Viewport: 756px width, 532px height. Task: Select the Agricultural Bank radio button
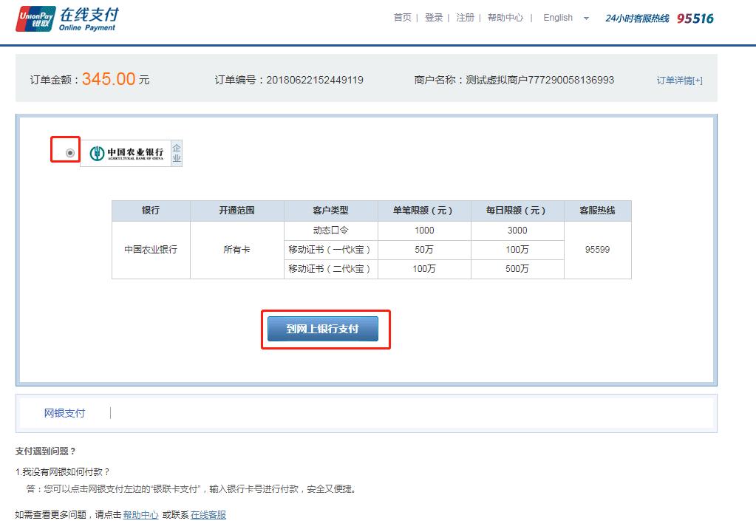click(x=70, y=153)
